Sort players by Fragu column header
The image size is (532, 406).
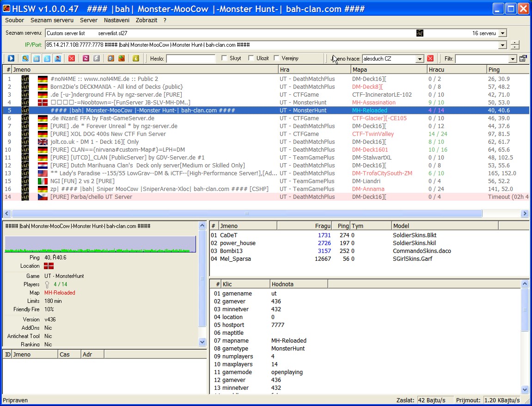pos(323,226)
